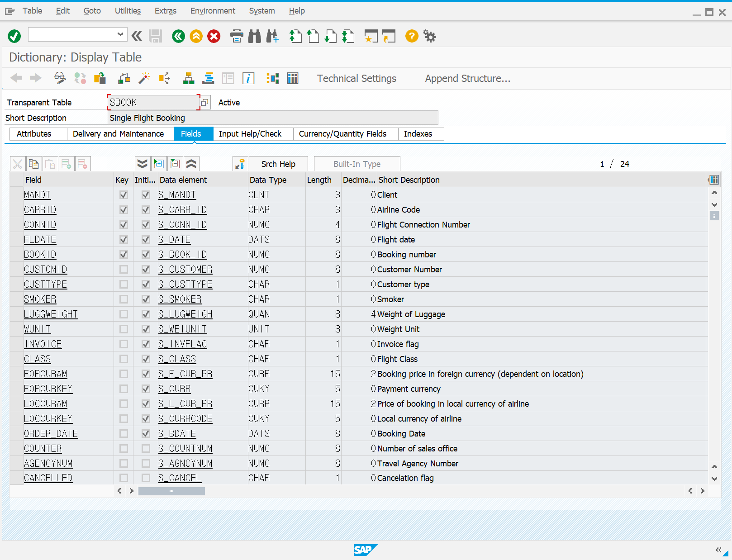Click the green Back arrow icon

pyautogui.click(x=179, y=36)
